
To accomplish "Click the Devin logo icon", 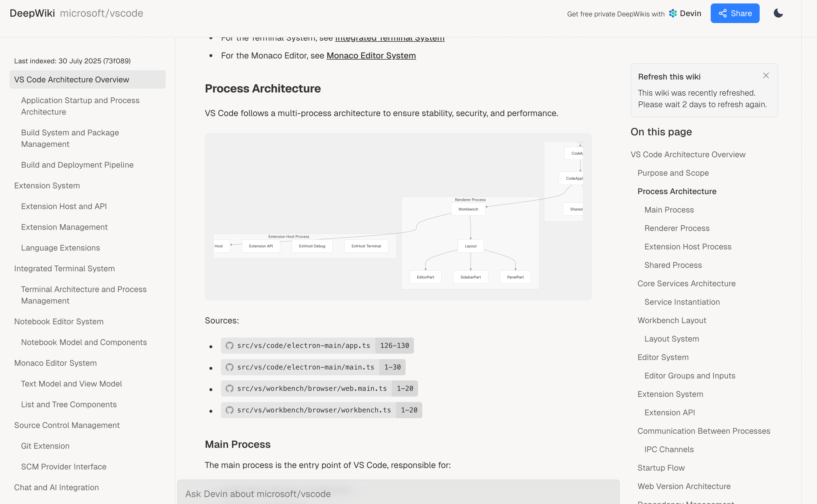I will click(673, 13).
